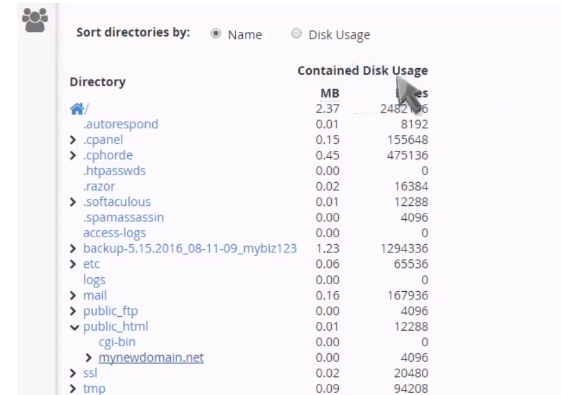Expand the .cphorde folder tree

tap(73, 155)
